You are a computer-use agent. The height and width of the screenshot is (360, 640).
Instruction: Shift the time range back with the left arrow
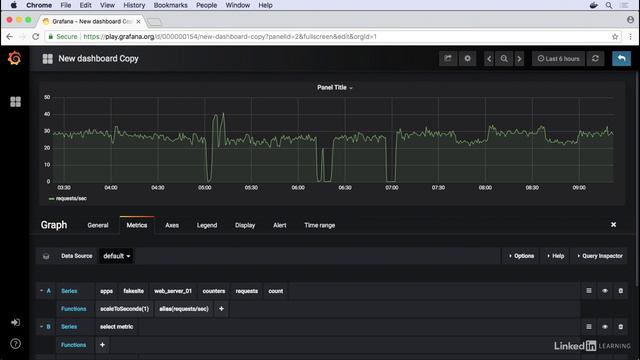(489, 59)
